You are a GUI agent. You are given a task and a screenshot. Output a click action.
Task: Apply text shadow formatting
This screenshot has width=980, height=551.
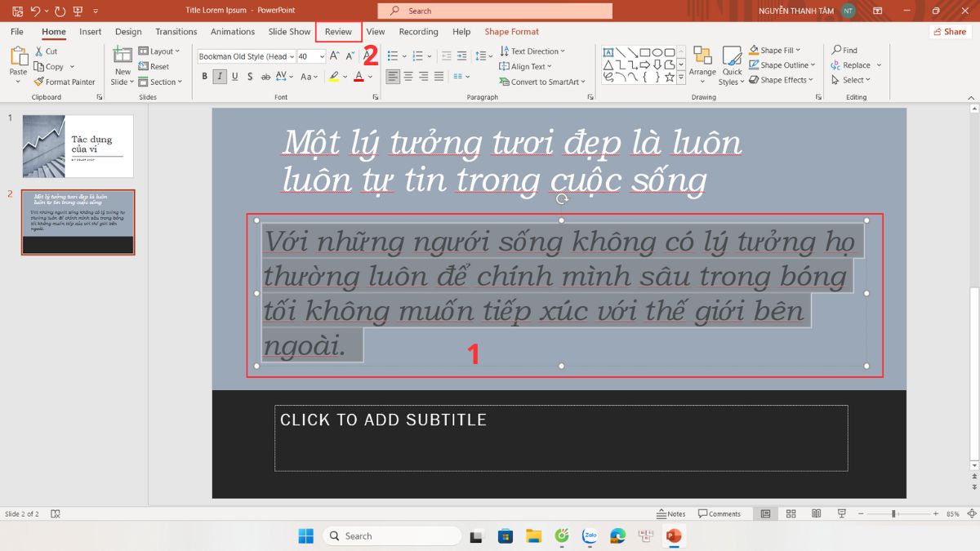point(250,77)
